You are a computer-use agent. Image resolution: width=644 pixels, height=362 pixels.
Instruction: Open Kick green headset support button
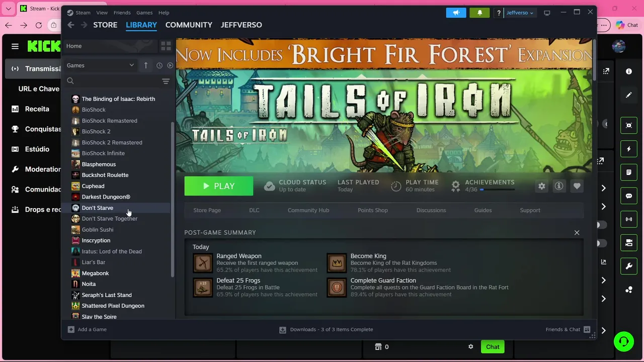click(624, 341)
